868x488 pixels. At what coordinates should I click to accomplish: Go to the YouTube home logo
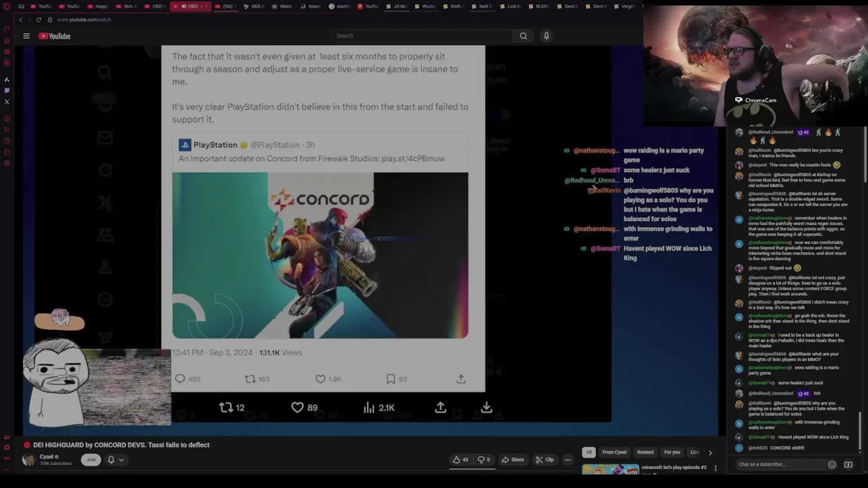pyautogui.click(x=54, y=36)
